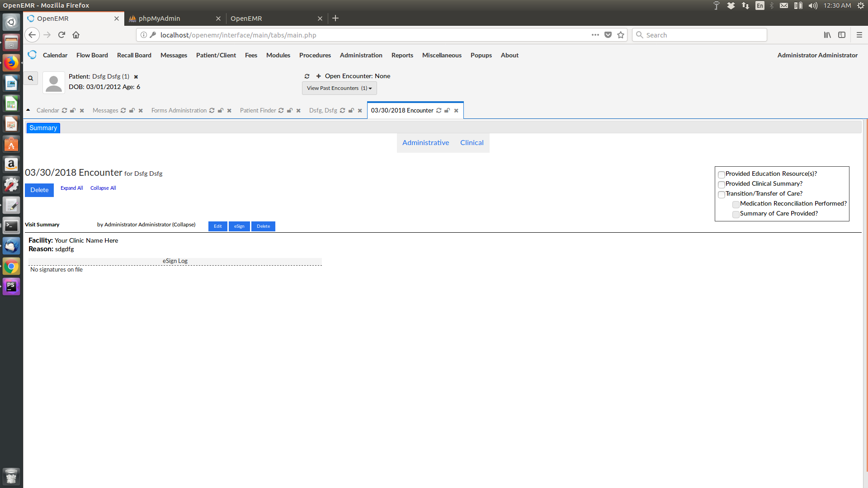This screenshot has width=868, height=488.
Task: Delete the Visit Summary form
Action: coord(263,226)
